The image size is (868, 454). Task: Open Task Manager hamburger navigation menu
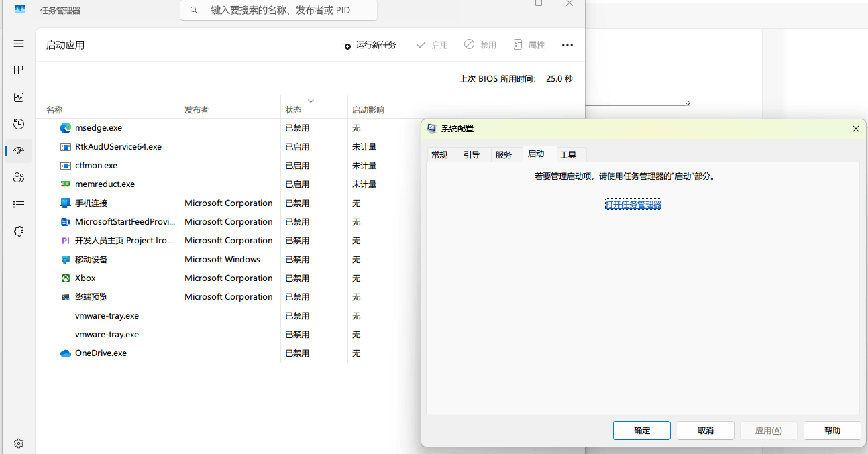tap(19, 44)
